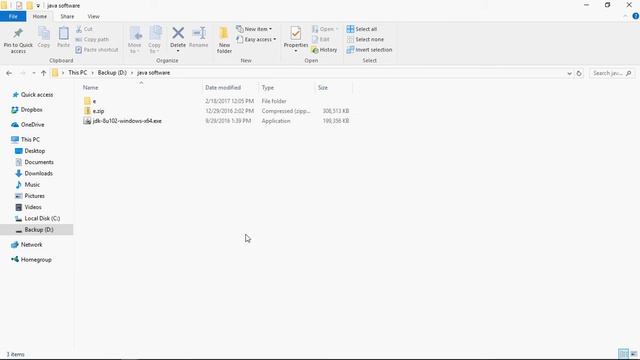Open the Open command dropdown
This screenshot has height=360, width=640.
325,29
